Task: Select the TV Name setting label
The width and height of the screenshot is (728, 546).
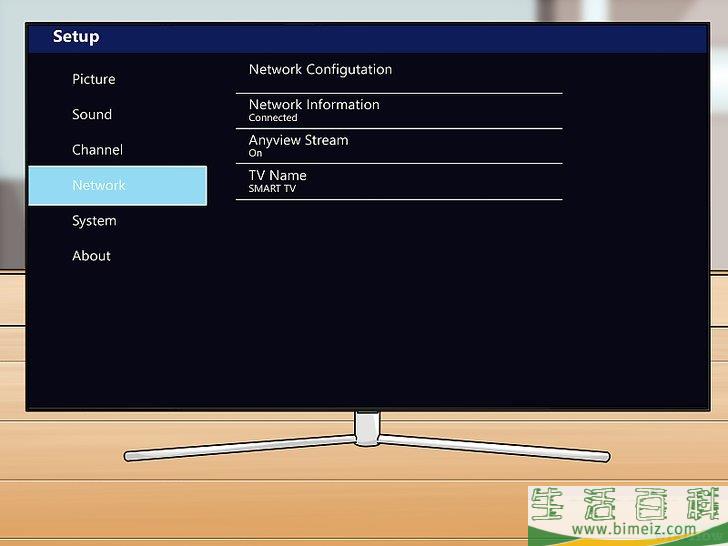Action: [277, 175]
